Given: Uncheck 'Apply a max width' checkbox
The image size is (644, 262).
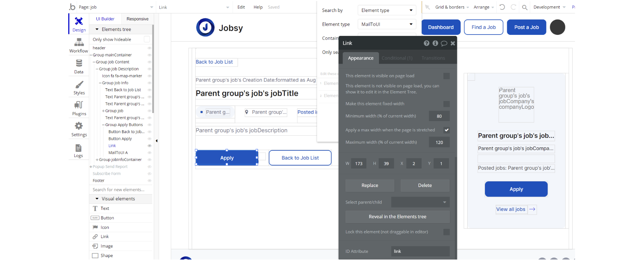Looking at the screenshot, I should point(446,130).
